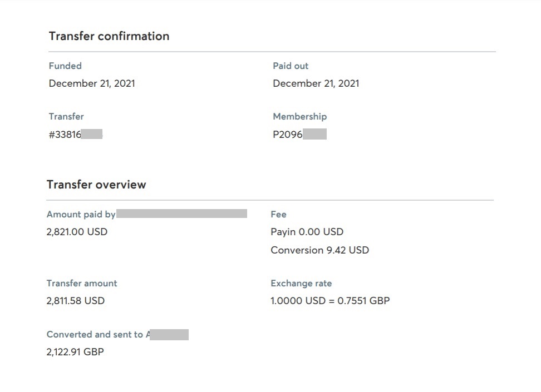
Task: Select the 1.0000 USD = 0.7551 GBP rate
Action: [x=330, y=301]
